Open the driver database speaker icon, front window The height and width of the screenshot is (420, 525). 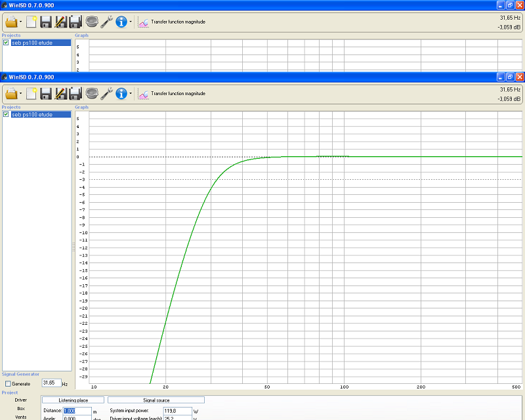pyautogui.click(x=92, y=93)
